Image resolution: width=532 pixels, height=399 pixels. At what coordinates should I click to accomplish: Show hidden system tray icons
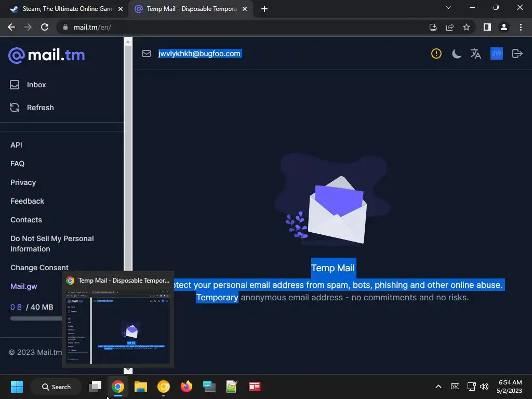(x=438, y=387)
